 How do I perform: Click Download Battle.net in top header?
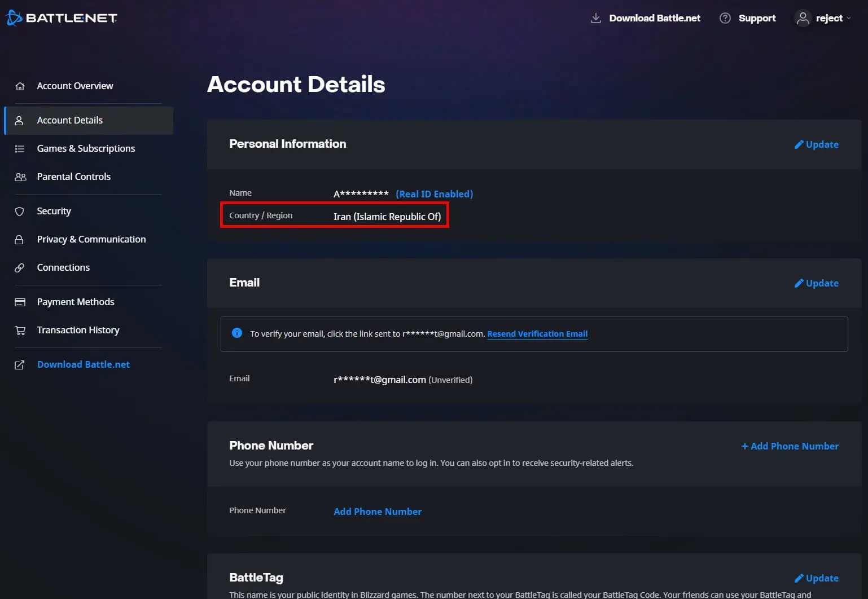pos(655,18)
